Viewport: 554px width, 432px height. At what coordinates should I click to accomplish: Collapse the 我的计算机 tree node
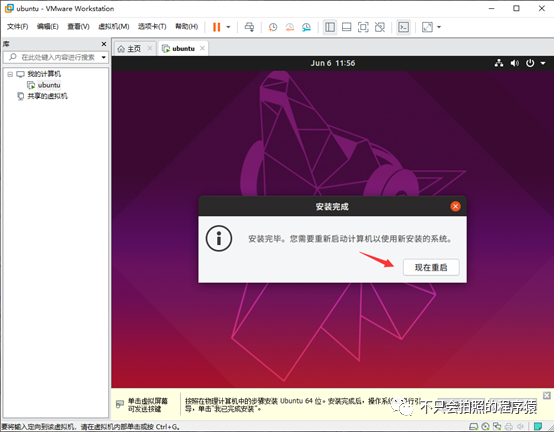click(10, 74)
